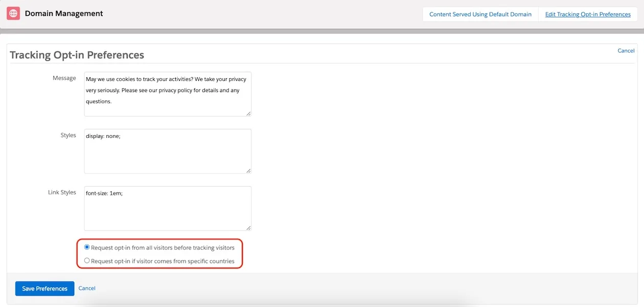Viewport: 644px width, 307px height.
Task: Click the Domain Management title text
Action: pyautogui.click(x=64, y=14)
